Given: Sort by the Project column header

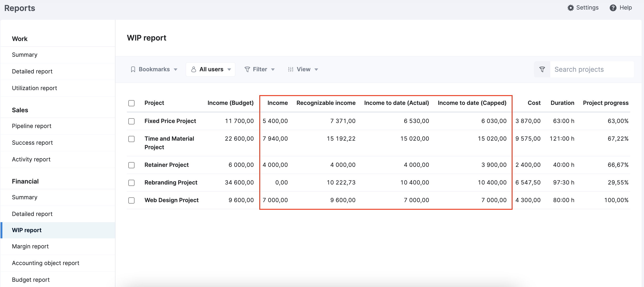Looking at the screenshot, I should (x=154, y=103).
